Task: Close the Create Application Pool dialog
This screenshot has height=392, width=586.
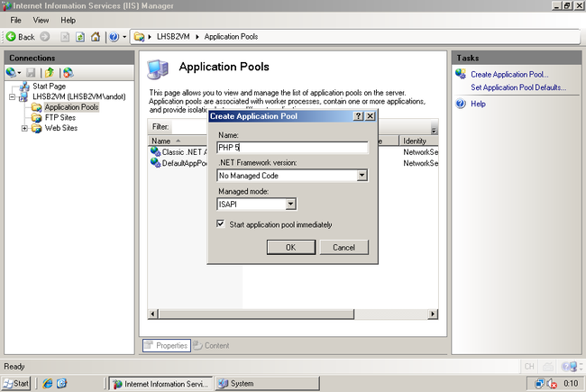Action: (x=370, y=116)
